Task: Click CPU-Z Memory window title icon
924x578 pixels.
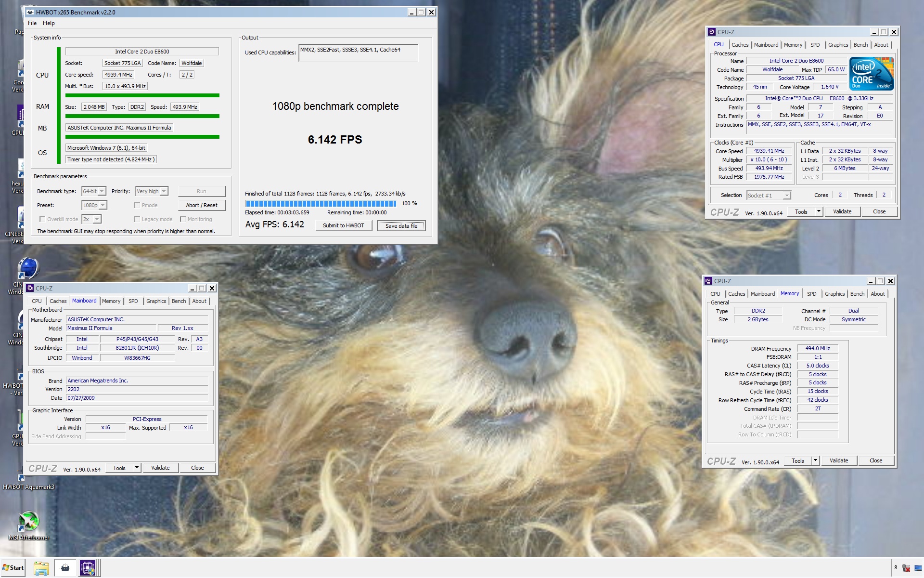Action: coord(708,281)
